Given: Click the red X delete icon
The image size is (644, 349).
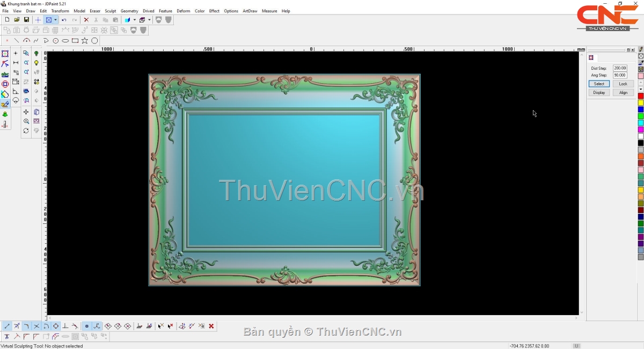Looking at the screenshot, I should pos(86,20).
